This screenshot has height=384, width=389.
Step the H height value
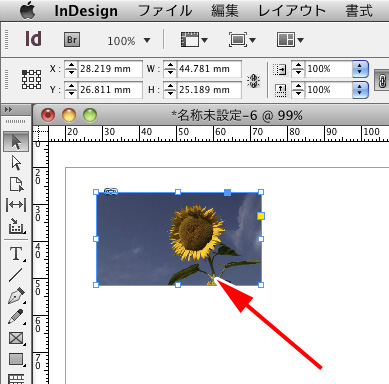pyautogui.click(x=170, y=90)
